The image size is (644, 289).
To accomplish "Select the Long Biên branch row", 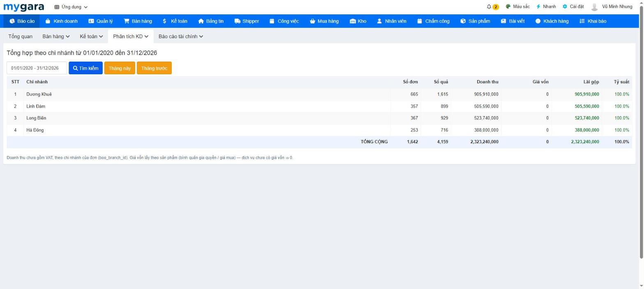I will tap(319, 118).
